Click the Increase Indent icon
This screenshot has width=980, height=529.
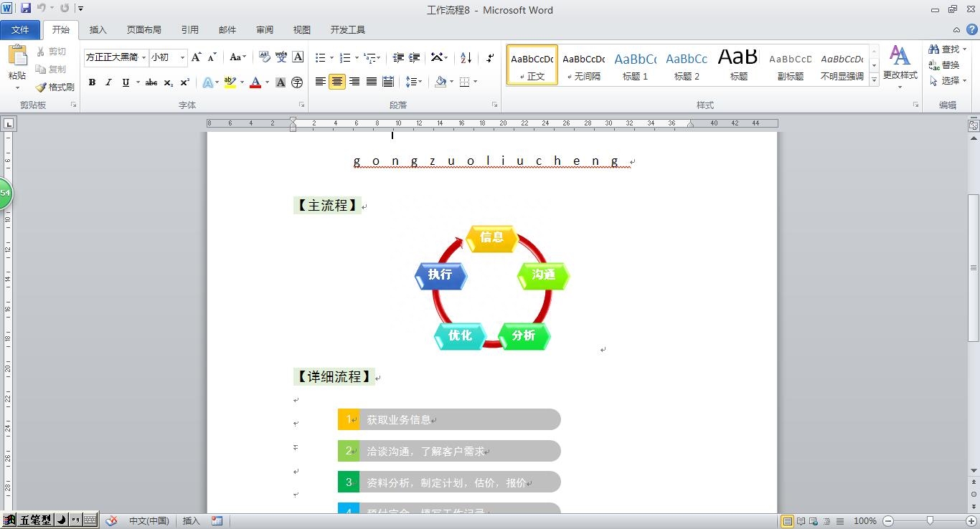point(415,57)
